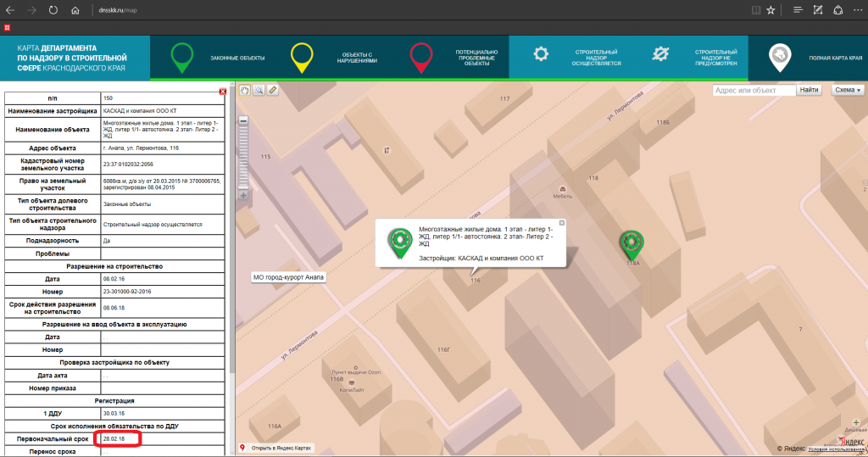Click the 'МО город-курорт Анапа' map label
Image resolution: width=868 pixels, height=457 pixels.
(x=288, y=277)
